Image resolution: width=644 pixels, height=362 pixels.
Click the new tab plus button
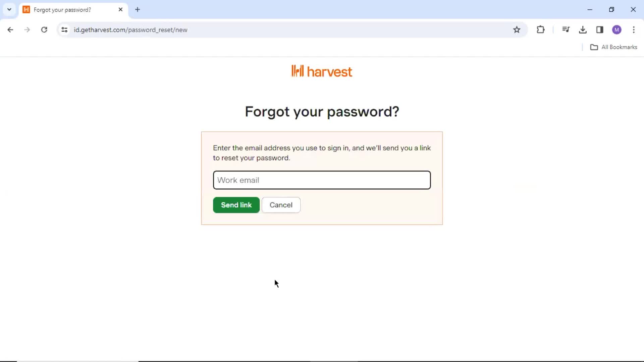click(x=138, y=10)
